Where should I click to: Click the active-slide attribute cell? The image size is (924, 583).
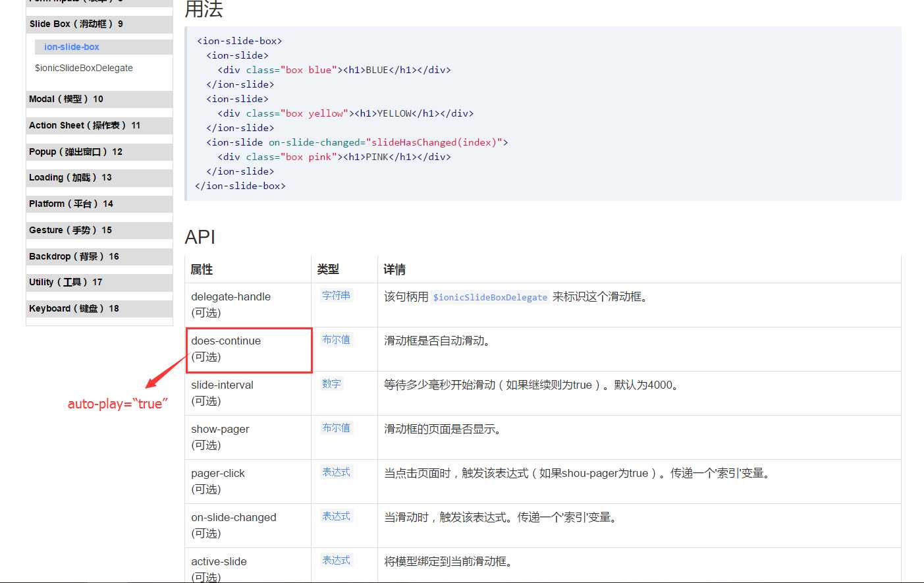[248, 565]
